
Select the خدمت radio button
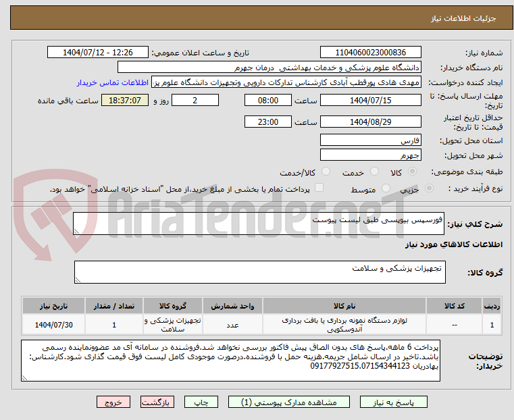click(374, 172)
